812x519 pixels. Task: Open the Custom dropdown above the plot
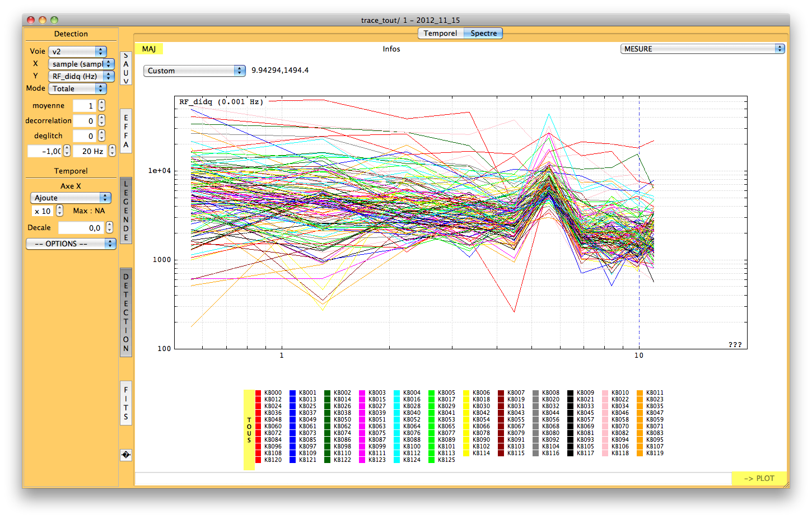tap(194, 71)
